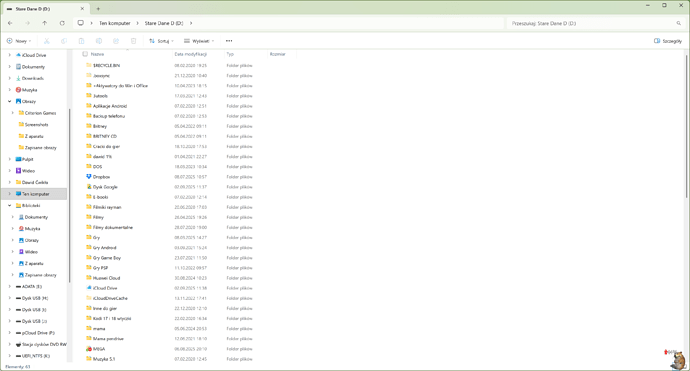The width and height of the screenshot is (690, 371).
Task: Click the Paste toolbar icon
Action: tap(81, 41)
